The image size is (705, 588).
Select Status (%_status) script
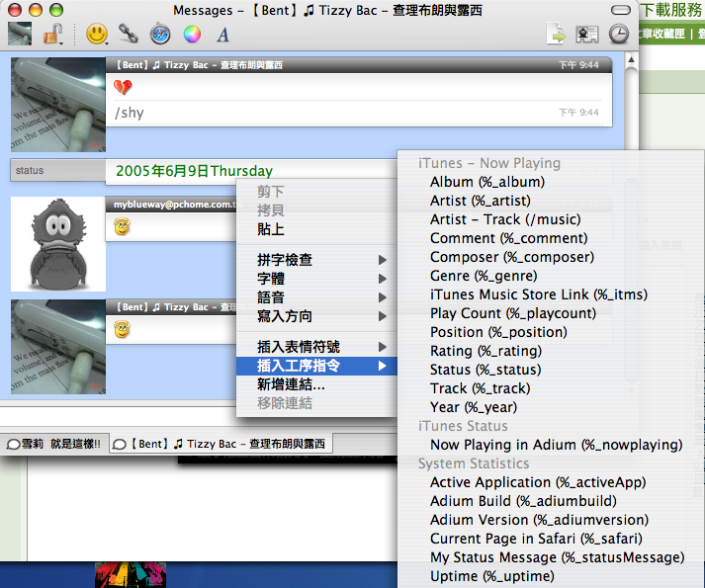pyautogui.click(x=551, y=370)
